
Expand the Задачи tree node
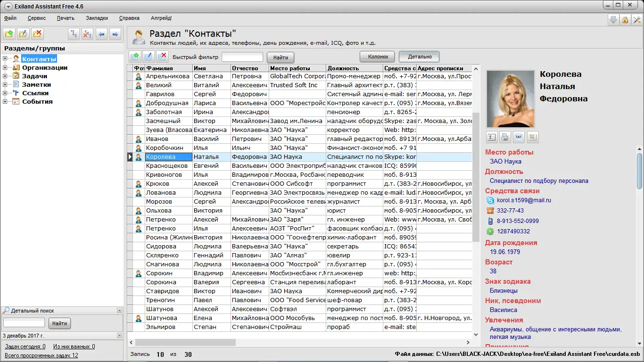(5, 76)
